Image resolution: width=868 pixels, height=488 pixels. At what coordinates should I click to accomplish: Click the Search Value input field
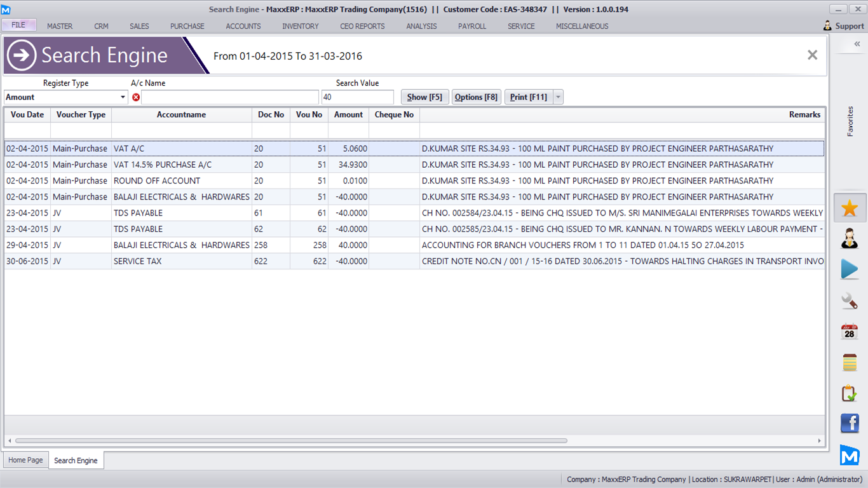(x=358, y=97)
